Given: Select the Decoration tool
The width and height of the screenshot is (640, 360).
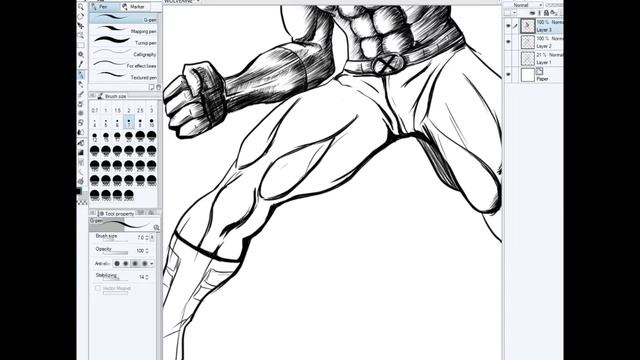Looking at the screenshot, I should pyautogui.click(x=81, y=113).
